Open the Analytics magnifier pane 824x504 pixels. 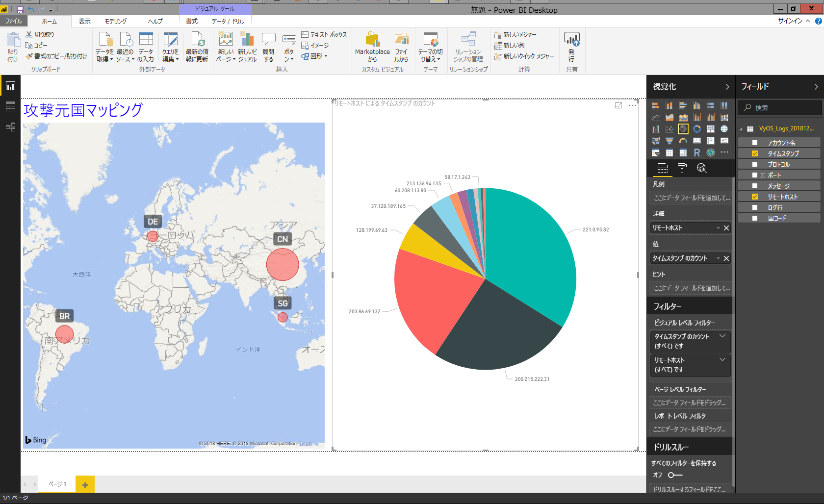[702, 169]
